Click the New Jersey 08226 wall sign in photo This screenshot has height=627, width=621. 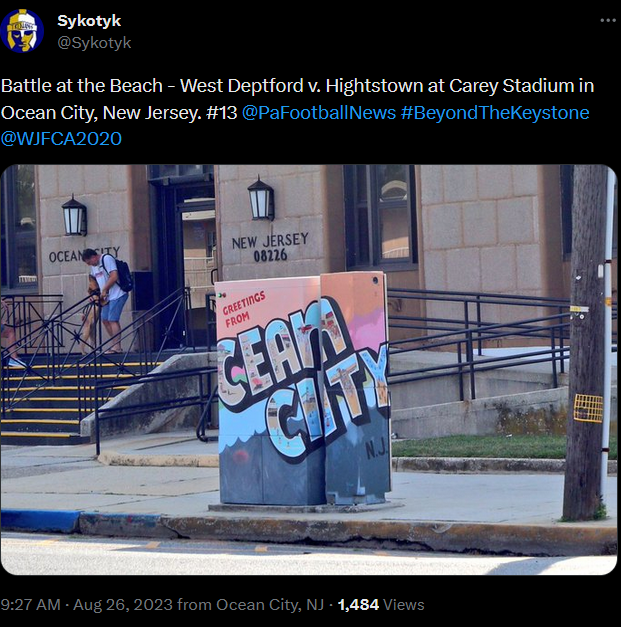tap(270, 247)
